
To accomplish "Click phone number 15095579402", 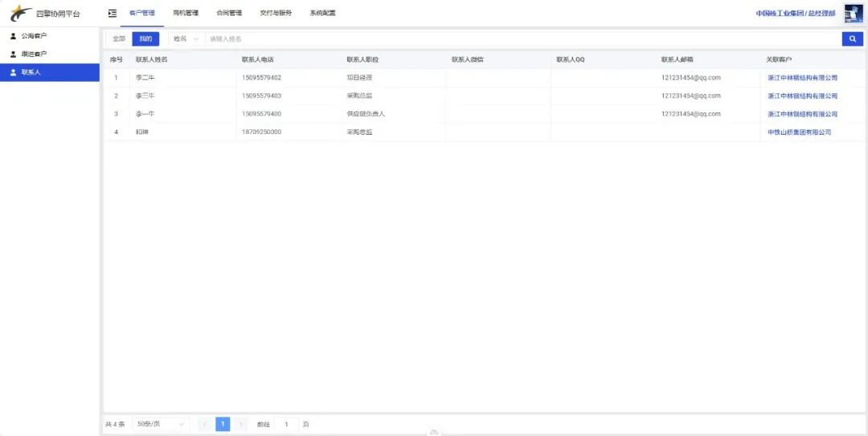I will coord(261,78).
